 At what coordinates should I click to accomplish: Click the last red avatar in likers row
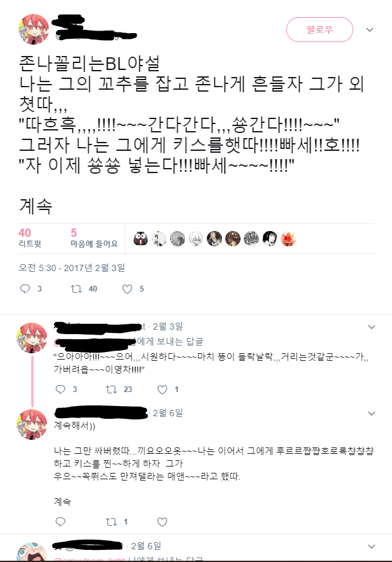pyautogui.click(x=288, y=239)
